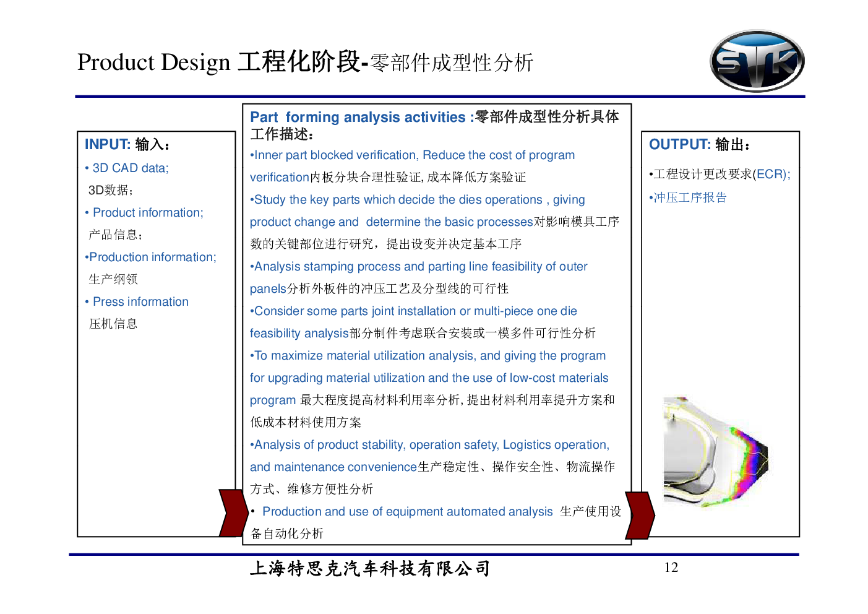Select the 'INPUT: 输入:' heading
The height and width of the screenshot is (614, 868).
click(x=127, y=144)
